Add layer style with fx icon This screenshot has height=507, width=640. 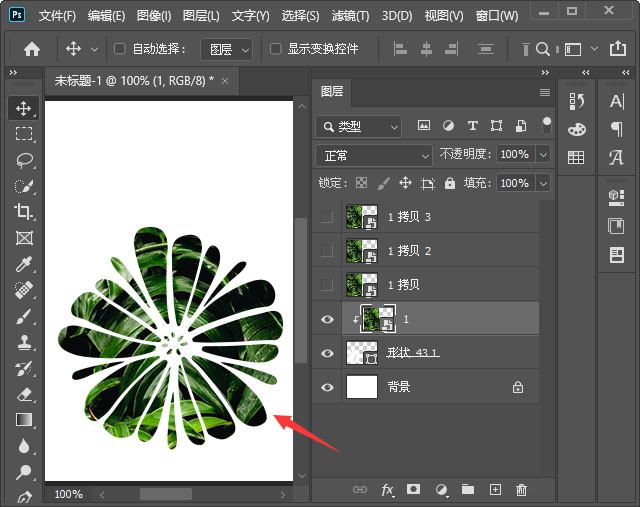tap(387, 490)
